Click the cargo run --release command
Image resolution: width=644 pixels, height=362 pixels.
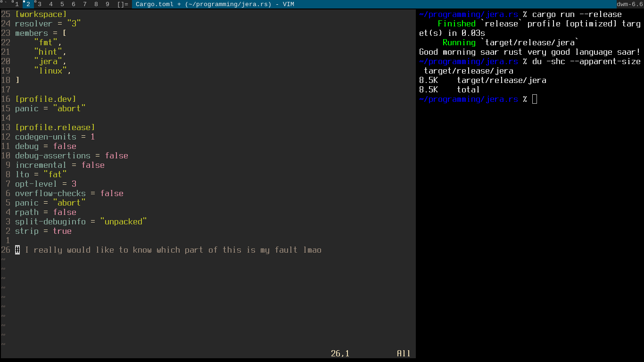point(577,14)
